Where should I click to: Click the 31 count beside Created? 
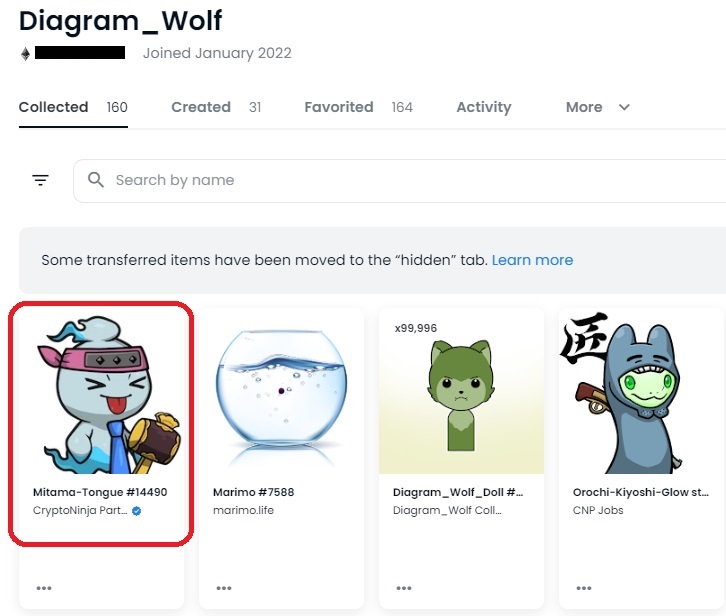click(255, 107)
